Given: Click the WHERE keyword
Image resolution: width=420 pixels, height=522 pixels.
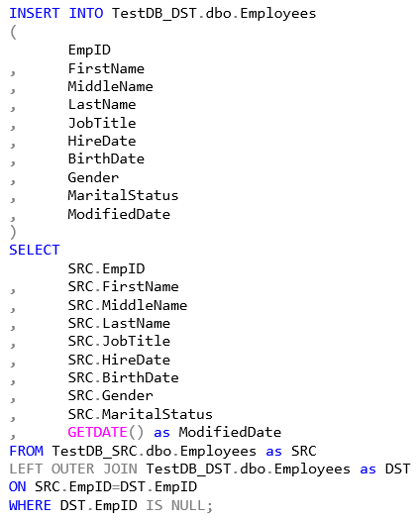Looking at the screenshot, I should pos(31,506).
